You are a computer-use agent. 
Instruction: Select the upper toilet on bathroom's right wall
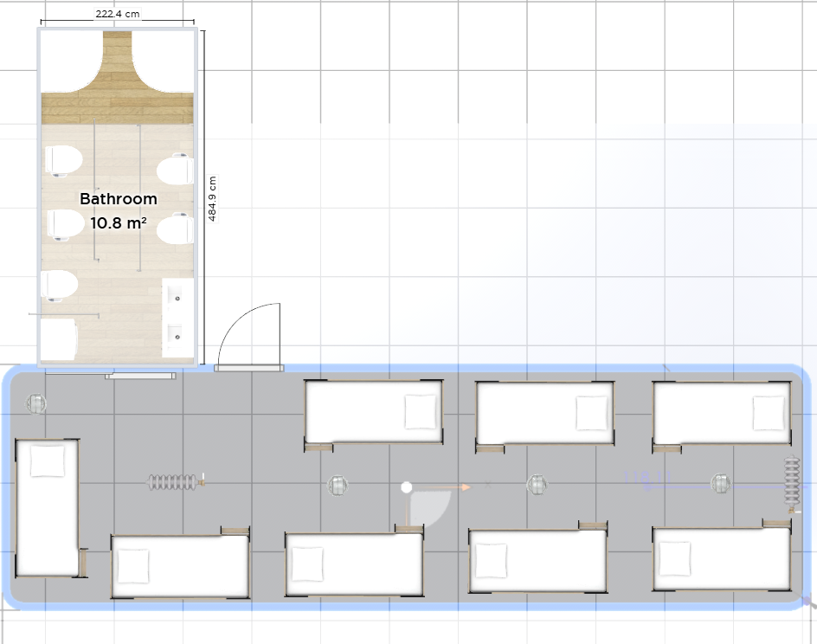177,169
